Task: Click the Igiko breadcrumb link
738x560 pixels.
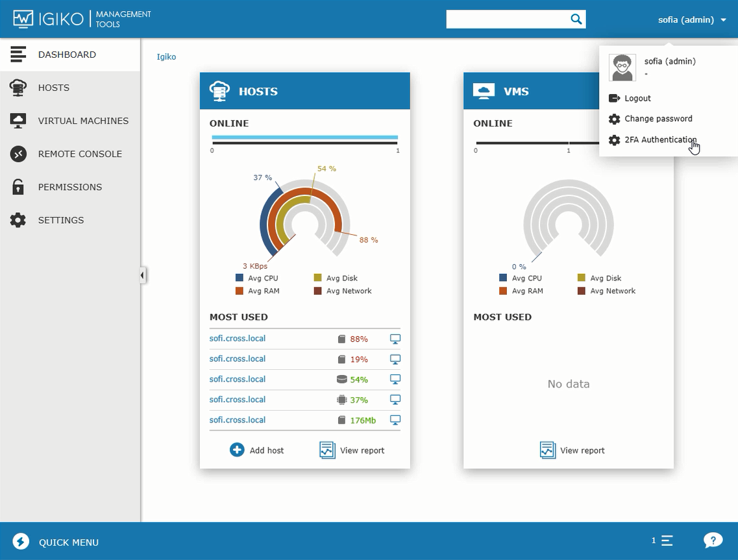Action: [x=166, y=57]
